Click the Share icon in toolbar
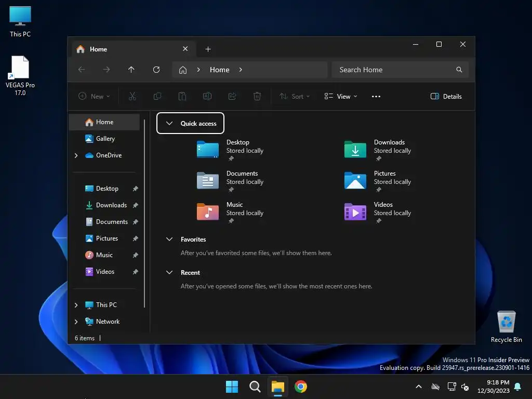Image resolution: width=532 pixels, height=399 pixels. (232, 96)
